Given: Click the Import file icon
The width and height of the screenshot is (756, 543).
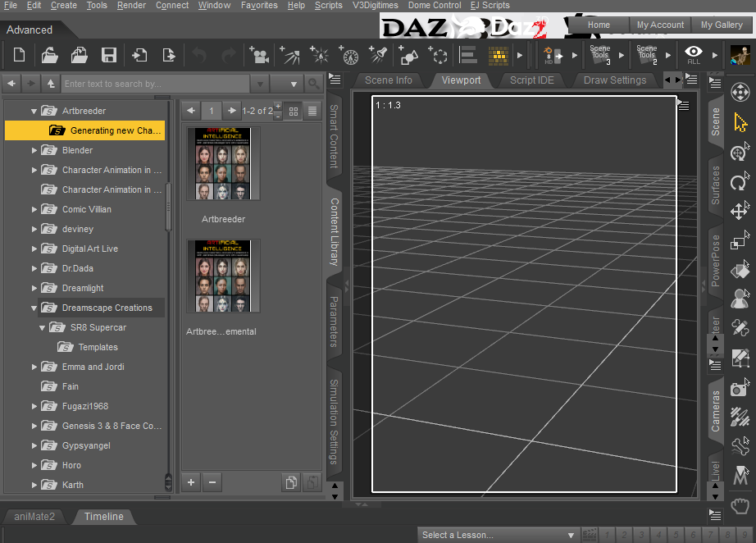Looking at the screenshot, I should [139, 55].
